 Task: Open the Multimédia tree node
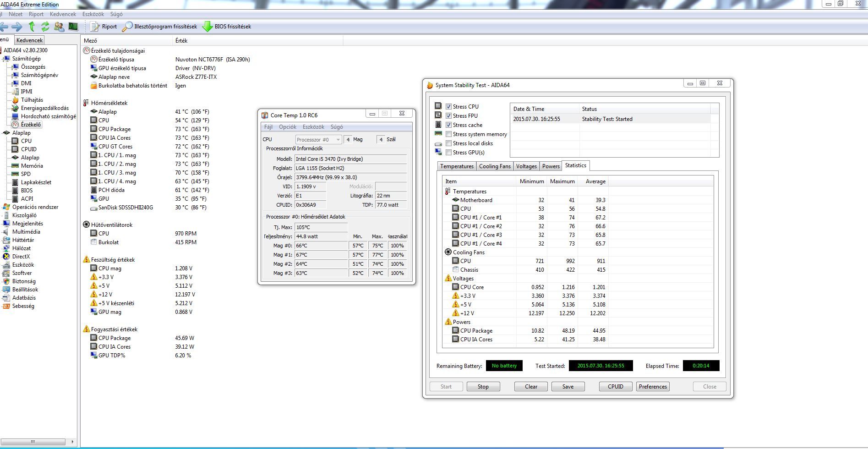coord(26,232)
